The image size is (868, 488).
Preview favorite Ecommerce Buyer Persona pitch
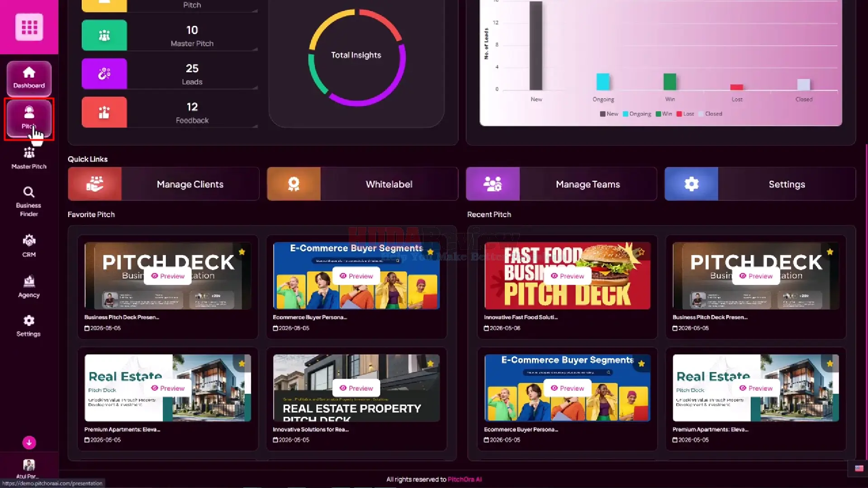point(356,276)
